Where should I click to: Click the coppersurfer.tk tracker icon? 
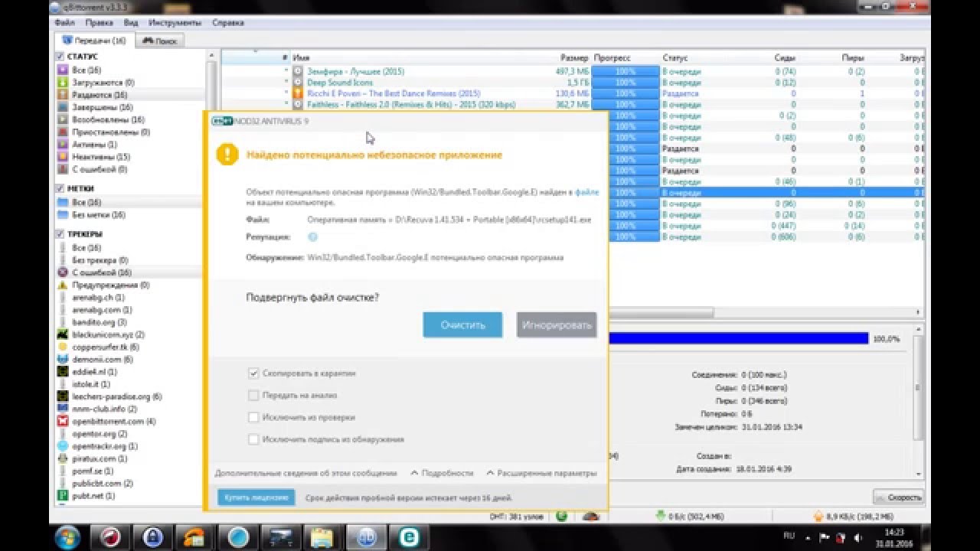pos(64,347)
